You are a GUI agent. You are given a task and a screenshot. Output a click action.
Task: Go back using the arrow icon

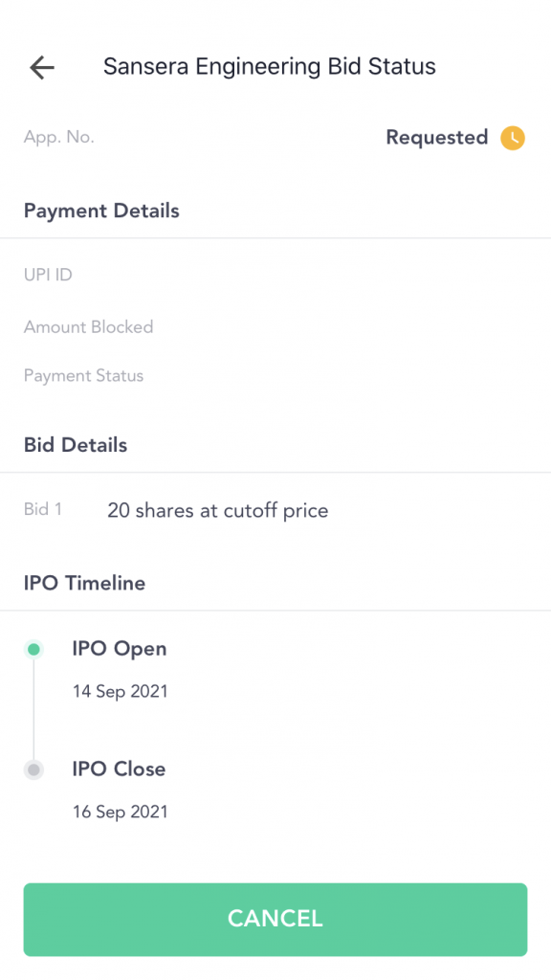point(42,67)
